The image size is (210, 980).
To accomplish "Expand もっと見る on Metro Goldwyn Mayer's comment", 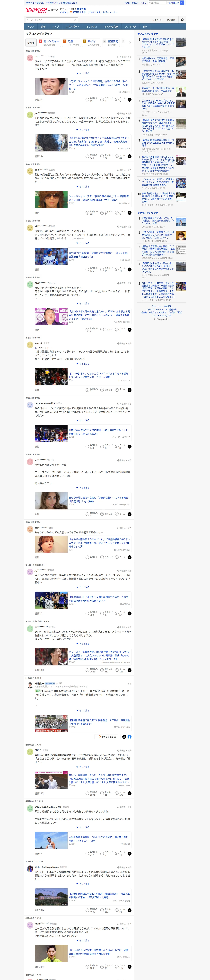I will coord(83,884).
